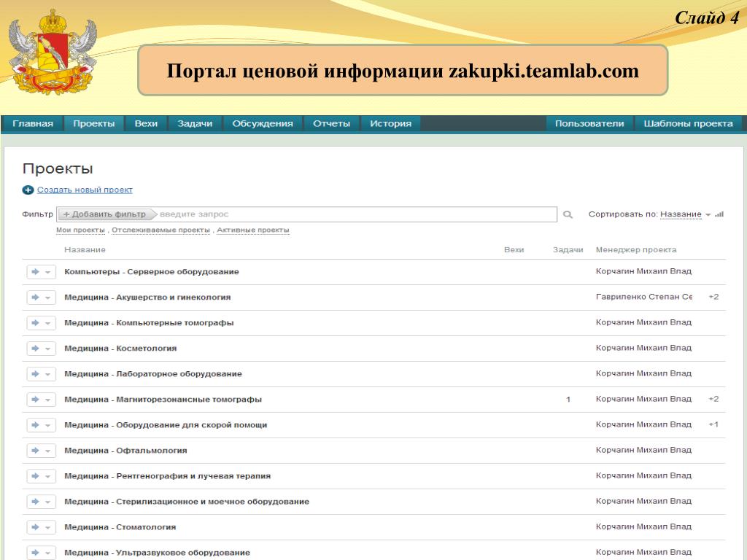This screenshot has width=747, height=560.
Task: Open the Главная tab
Action: click(32, 123)
